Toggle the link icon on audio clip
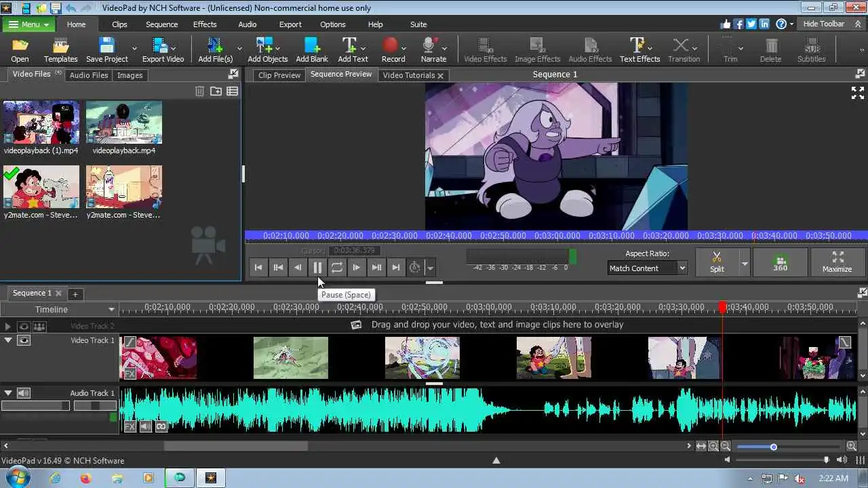 pos(161,426)
